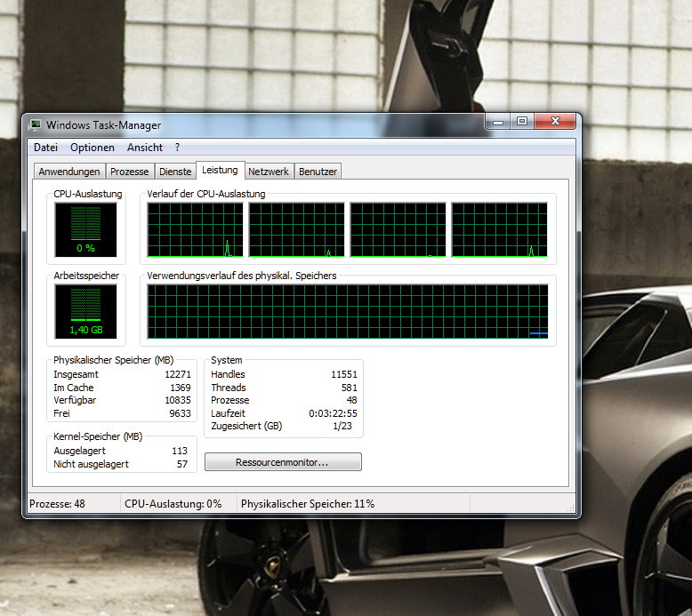
Task: Click the window resize grip in status bar
Action: 571,508
